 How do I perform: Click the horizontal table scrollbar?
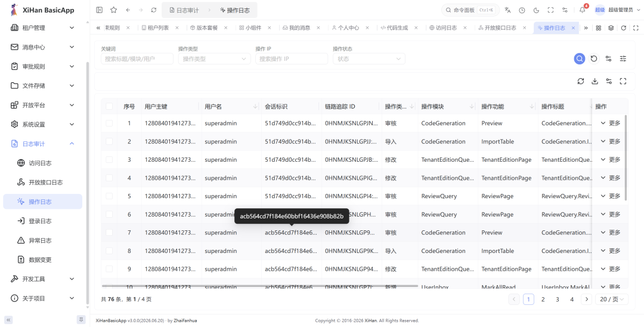click(259, 286)
